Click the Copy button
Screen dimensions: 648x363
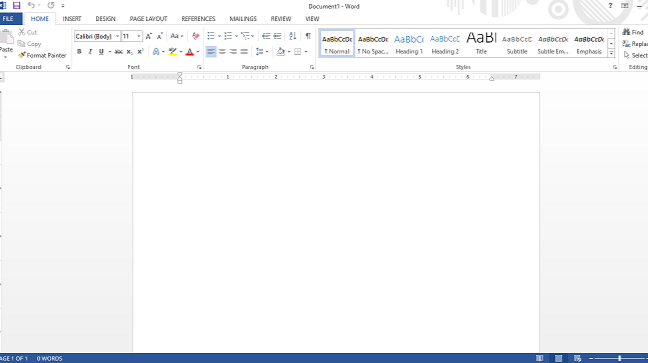(x=29, y=44)
